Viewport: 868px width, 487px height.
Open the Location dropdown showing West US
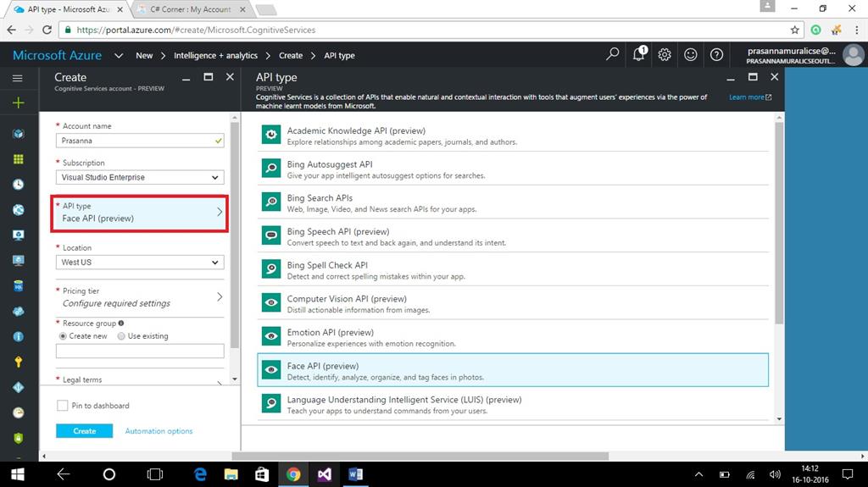140,263
